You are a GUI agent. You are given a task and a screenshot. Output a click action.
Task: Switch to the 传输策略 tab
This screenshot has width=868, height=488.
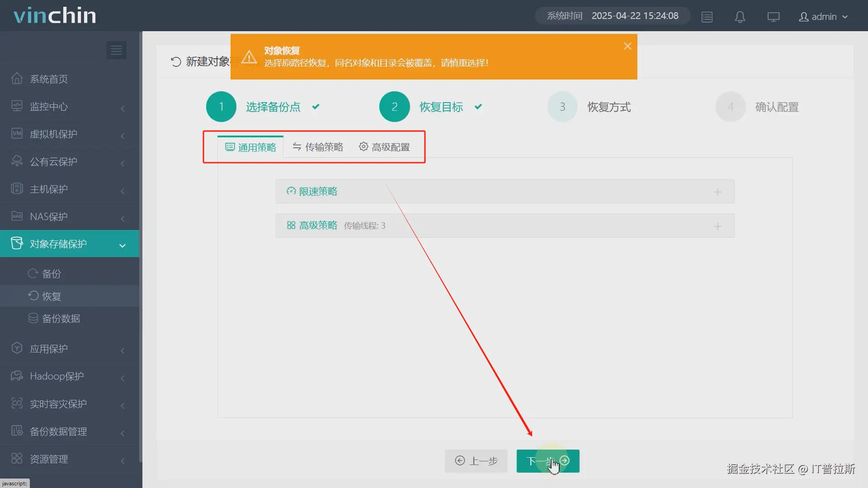point(318,147)
